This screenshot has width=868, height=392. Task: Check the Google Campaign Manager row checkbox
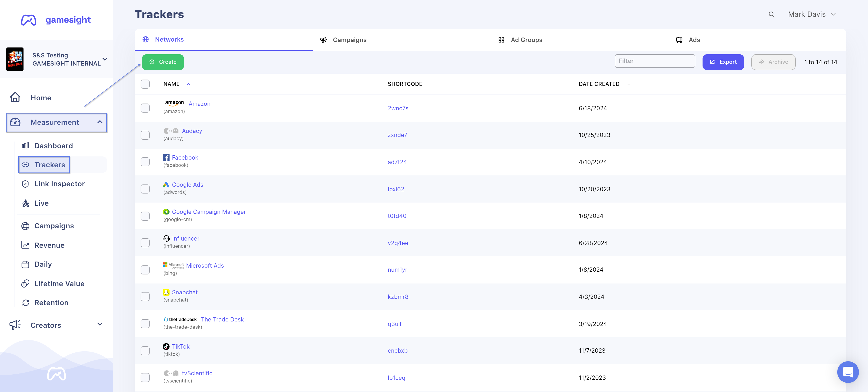tap(145, 216)
